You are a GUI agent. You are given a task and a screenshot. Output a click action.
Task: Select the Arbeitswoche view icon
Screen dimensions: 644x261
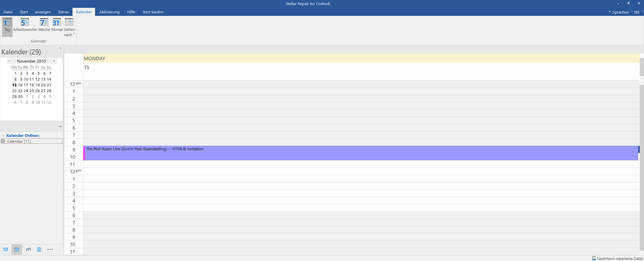click(25, 25)
